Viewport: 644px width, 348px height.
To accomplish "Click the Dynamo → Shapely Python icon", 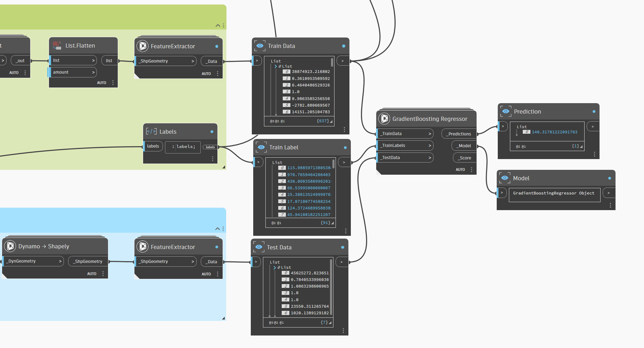I will coord(10,246).
